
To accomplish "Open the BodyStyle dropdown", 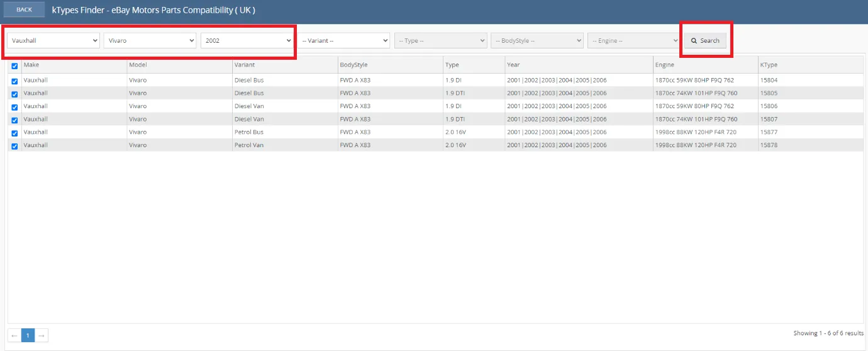I will point(537,40).
